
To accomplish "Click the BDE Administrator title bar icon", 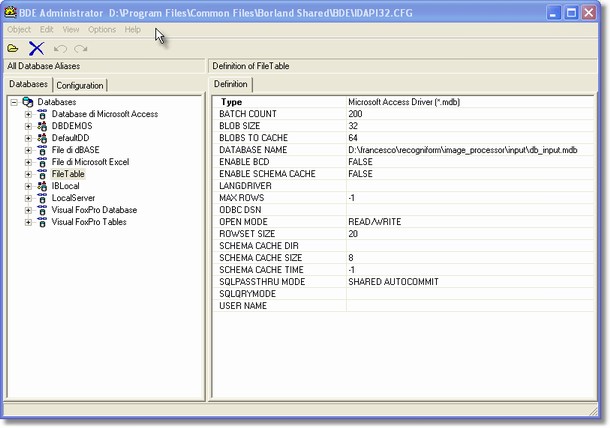I will 10,12.
